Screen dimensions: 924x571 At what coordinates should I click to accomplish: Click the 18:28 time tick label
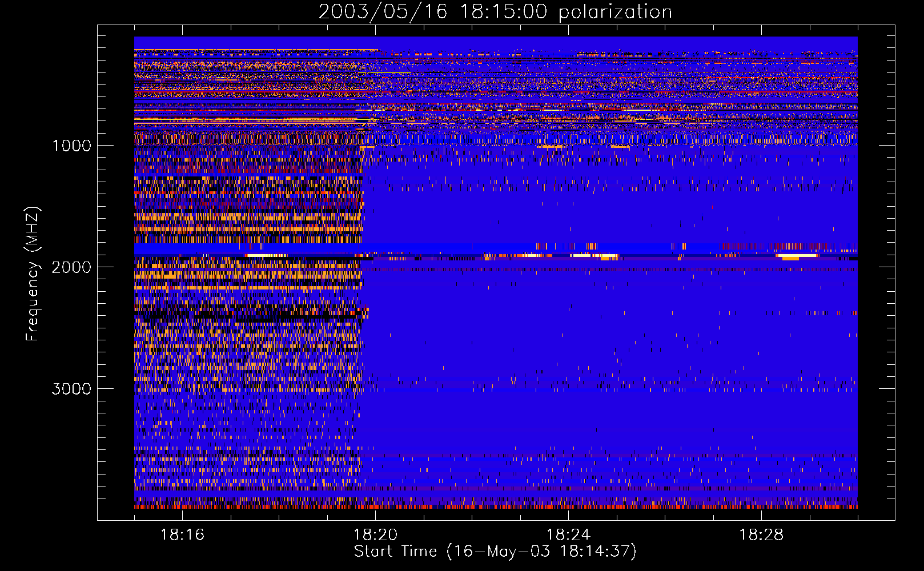(761, 534)
